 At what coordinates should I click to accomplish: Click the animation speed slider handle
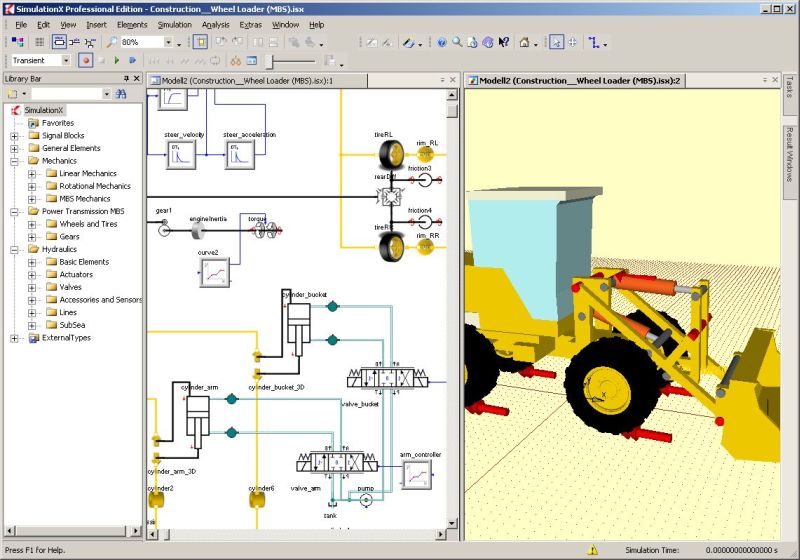click(x=270, y=61)
